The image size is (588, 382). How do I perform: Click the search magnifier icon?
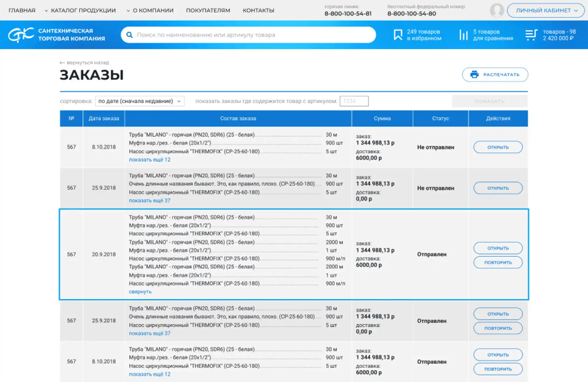click(129, 35)
